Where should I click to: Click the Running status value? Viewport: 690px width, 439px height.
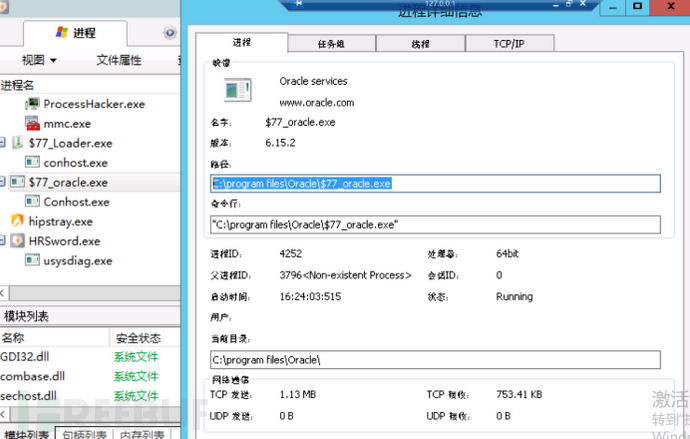[x=514, y=296]
